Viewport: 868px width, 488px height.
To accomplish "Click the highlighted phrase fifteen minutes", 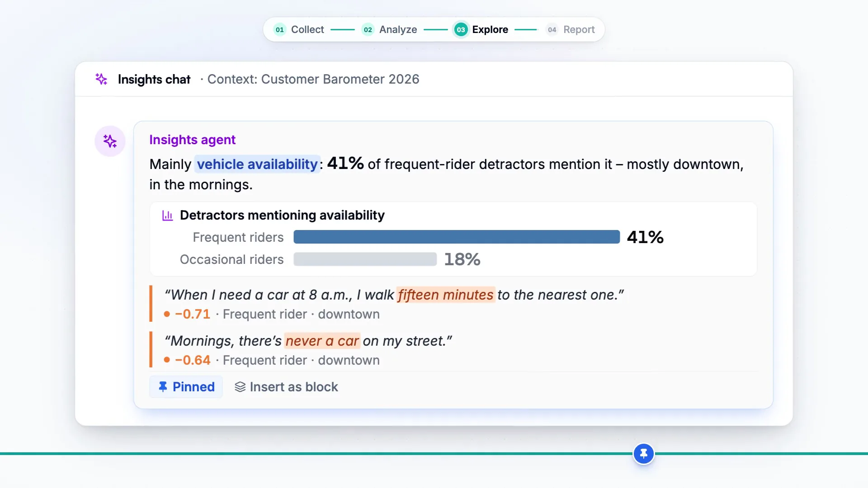I will click(x=446, y=295).
